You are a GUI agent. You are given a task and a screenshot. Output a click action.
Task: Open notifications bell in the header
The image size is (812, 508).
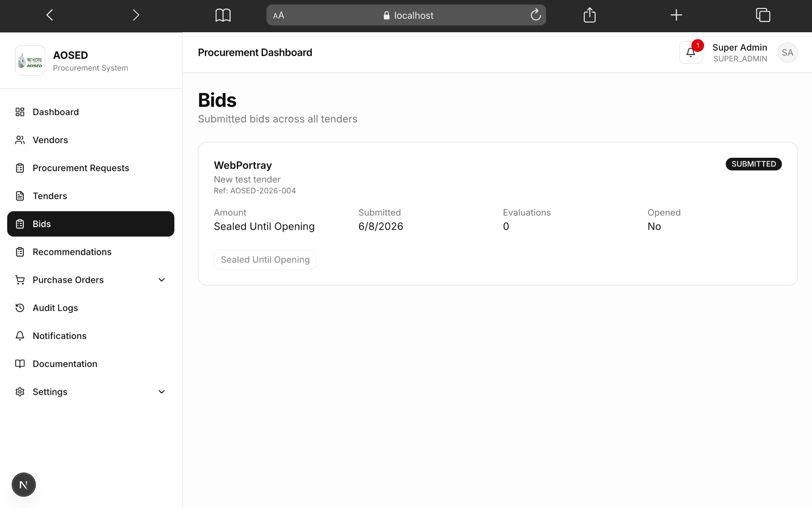(690, 53)
